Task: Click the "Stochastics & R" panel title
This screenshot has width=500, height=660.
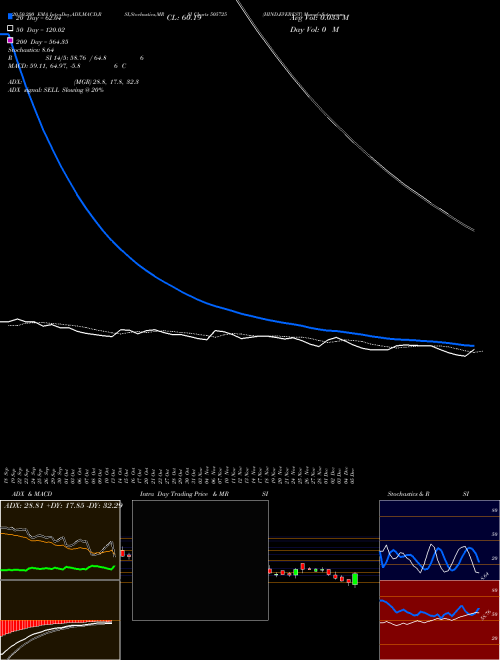Action: tap(408, 494)
